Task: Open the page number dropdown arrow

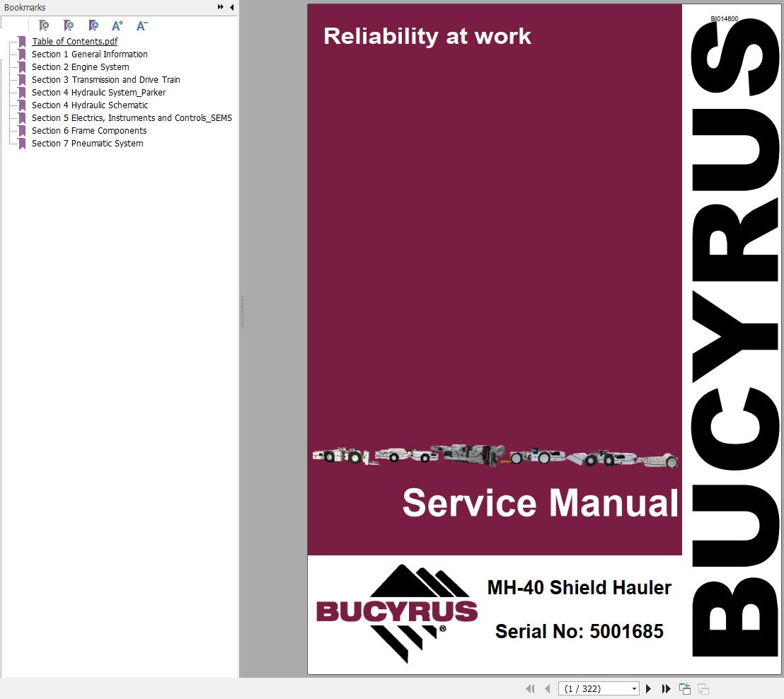Action: click(634, 689)
